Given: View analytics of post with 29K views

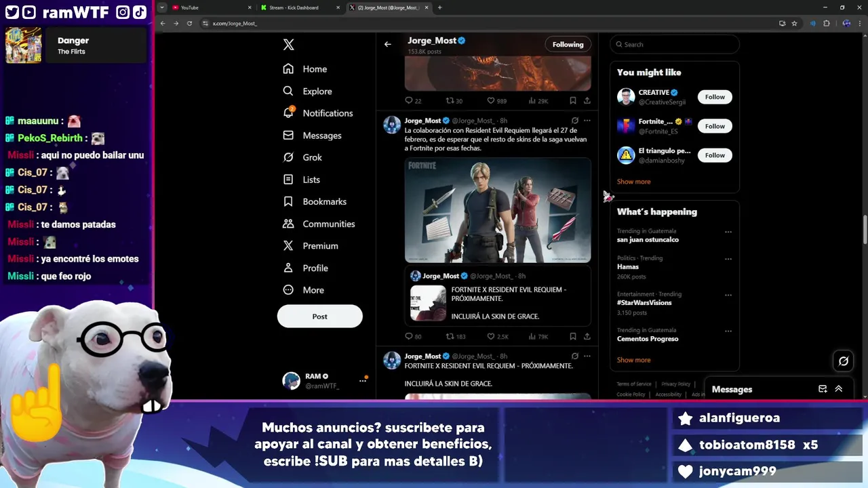Looking at the screenshot, I should [538, 101].
